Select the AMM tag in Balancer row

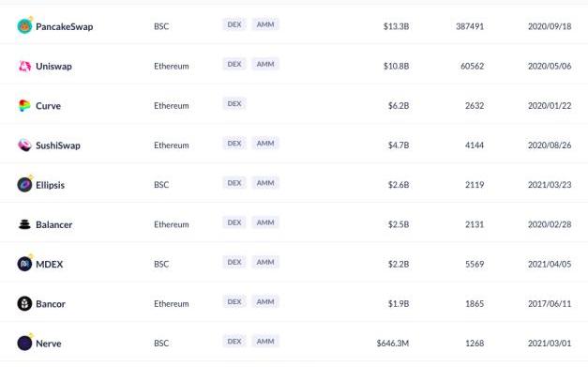pyautogui.click(x=265, y=222)
